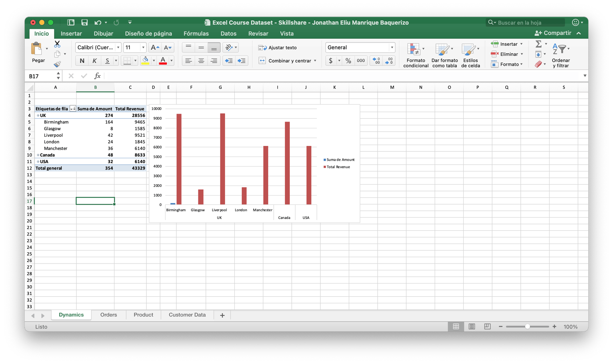Toggle underline (S) formatting

point(107,61)
